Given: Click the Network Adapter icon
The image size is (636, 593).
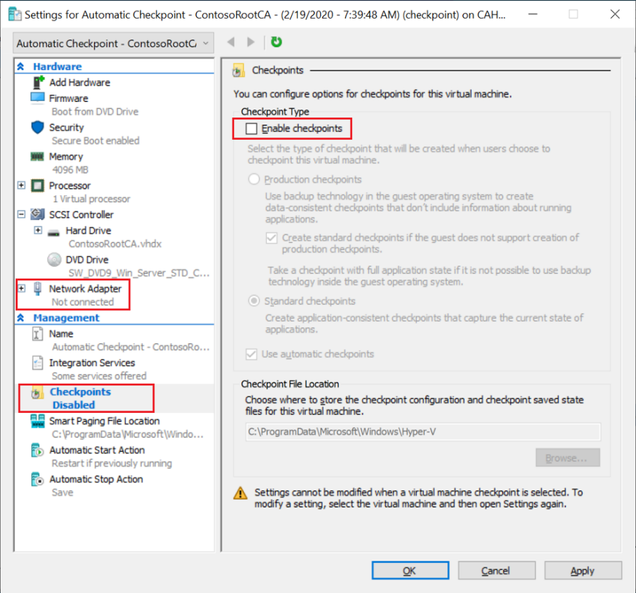Looking at the screenshot, I should click(x=37, y=288).
